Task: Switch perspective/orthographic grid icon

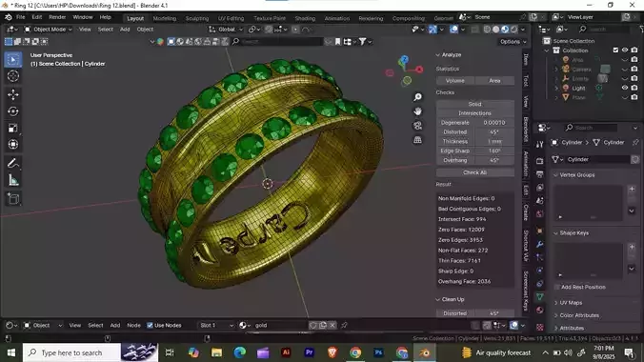Action: coord(417,140)
